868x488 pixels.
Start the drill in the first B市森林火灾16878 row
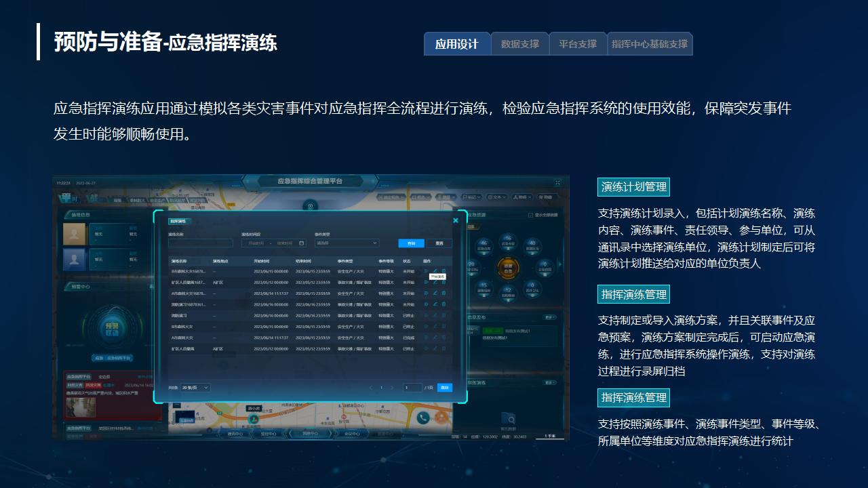pos(426,271)
